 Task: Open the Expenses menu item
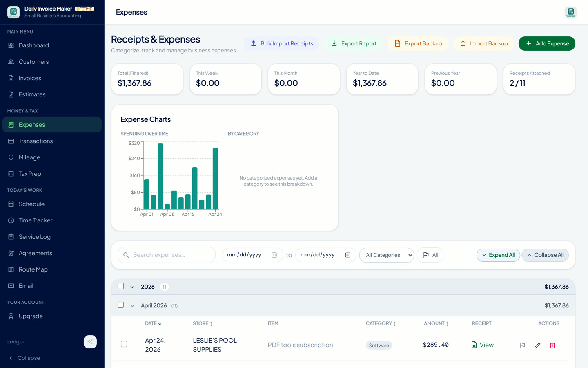pyautogui.click(x=52, y=125)
